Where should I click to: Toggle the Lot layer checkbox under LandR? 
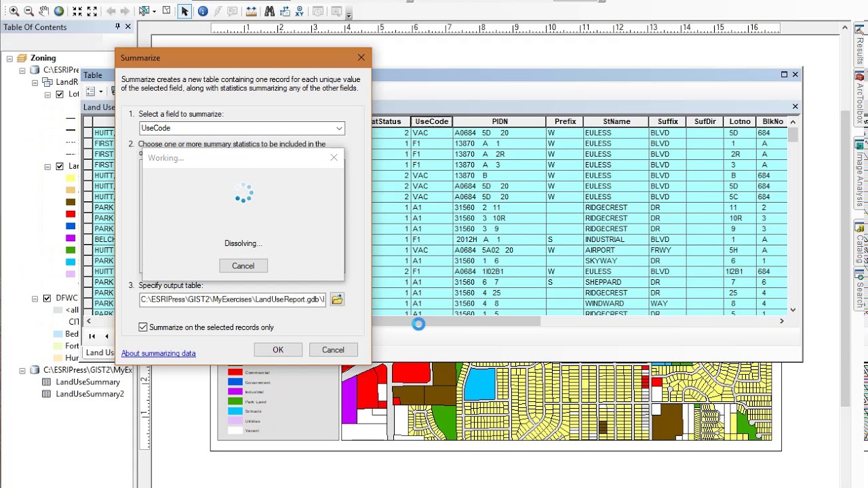click(x=60, y=94)
